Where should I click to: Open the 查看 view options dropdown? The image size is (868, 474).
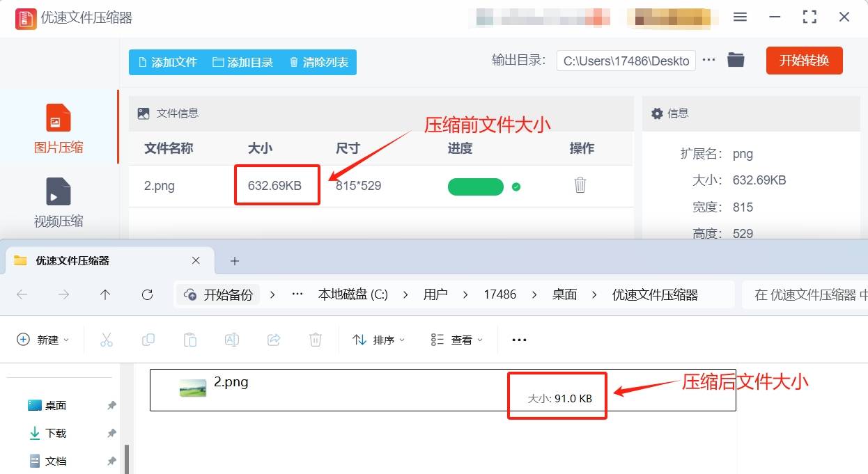coord(456,339)
